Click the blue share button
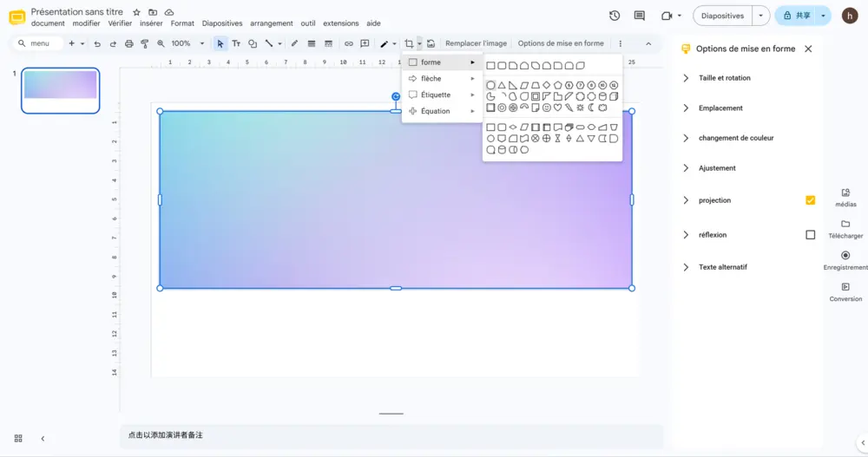 pyautogui.click(x=795, y=16)
